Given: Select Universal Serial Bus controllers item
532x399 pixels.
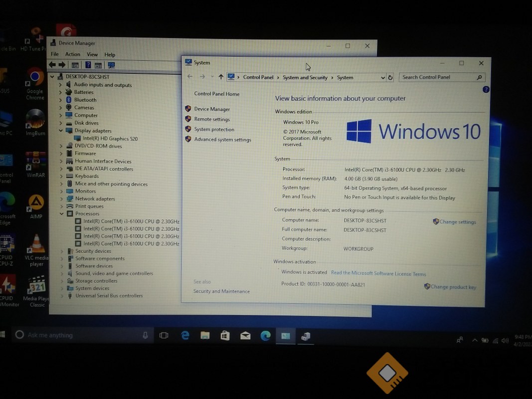Looking at the screenshot, I should tap(109, 296).
